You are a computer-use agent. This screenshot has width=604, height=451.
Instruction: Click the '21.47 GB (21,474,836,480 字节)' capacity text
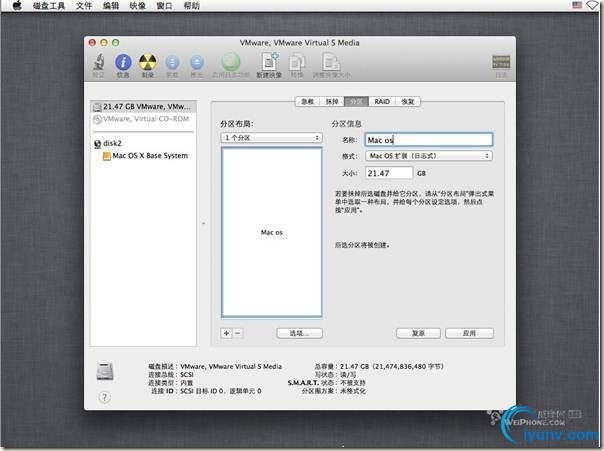(392, 366)
